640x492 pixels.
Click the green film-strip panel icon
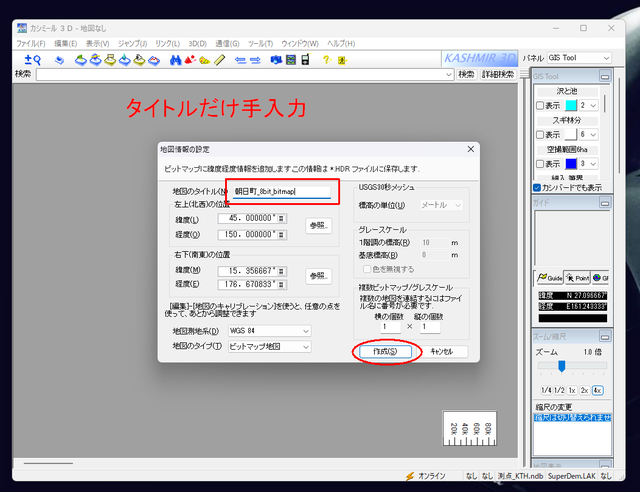coord(291,60)
